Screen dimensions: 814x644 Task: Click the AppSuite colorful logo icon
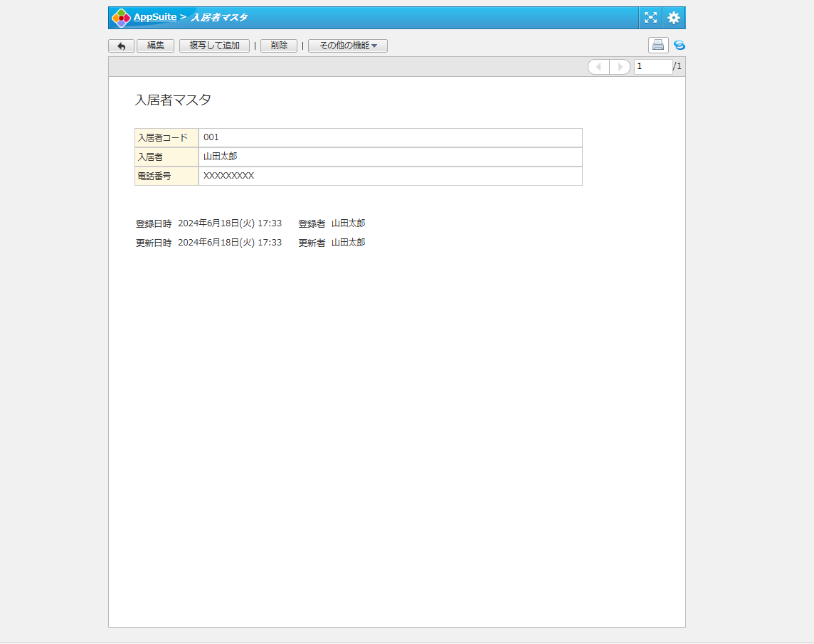121,18
